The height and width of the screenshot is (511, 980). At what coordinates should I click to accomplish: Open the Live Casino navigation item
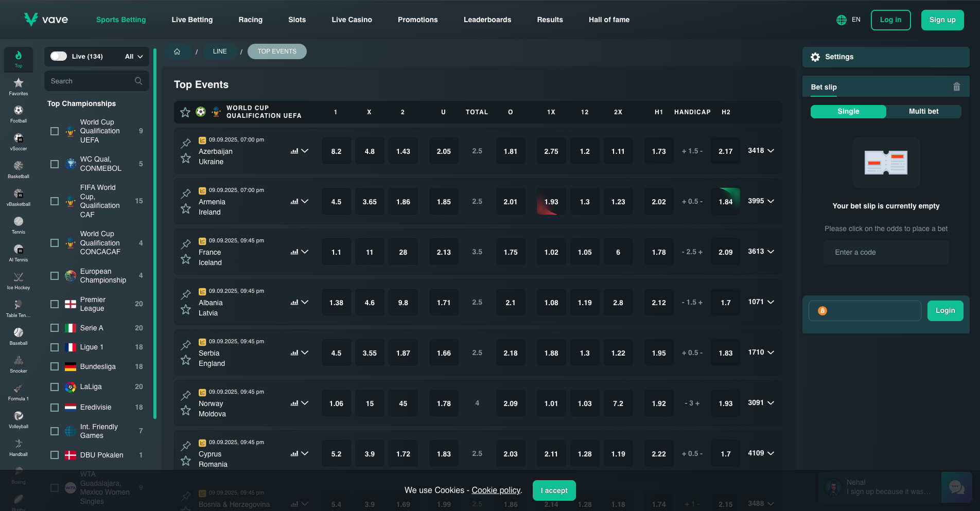[352, 20]
